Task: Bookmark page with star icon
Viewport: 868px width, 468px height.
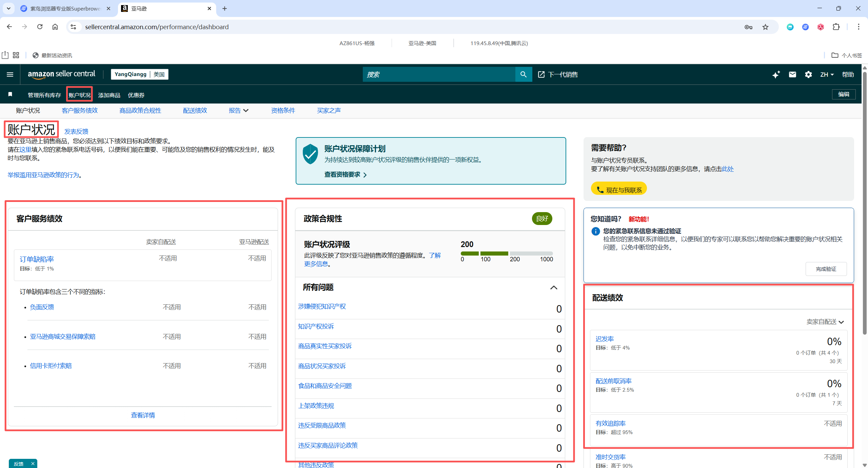Action: pyautogui.click(x=765, y=27)
